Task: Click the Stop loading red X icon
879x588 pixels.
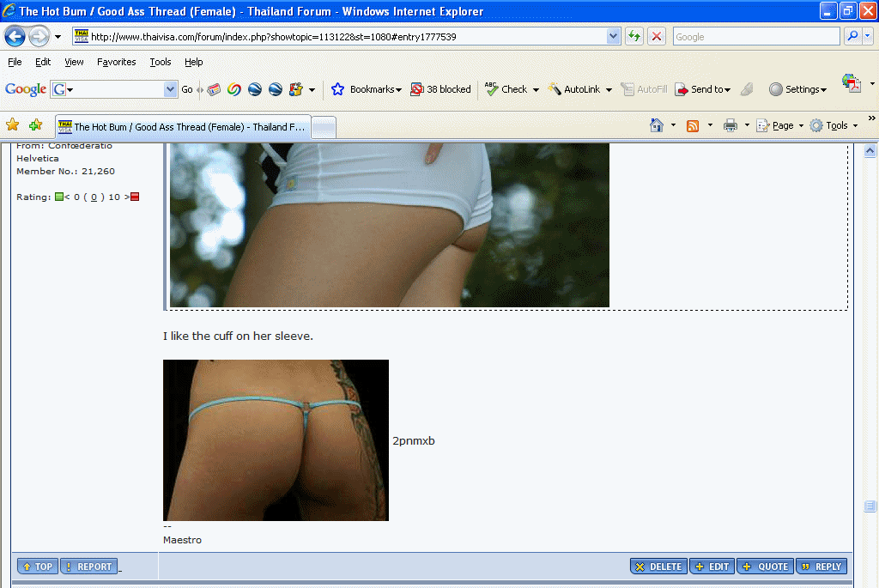Action: point(657,36)
